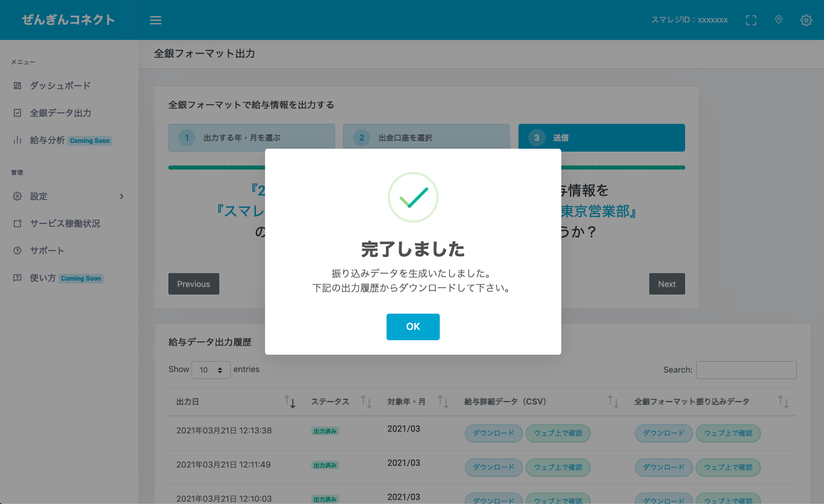The height and width of the screenshot is (504, 824).
Task: Click the location pin icon top right
Action: [x=778, y=20]
